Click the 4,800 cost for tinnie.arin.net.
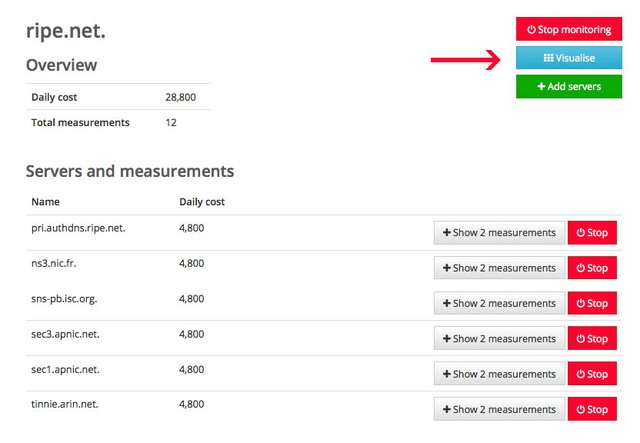 [x=191, y=404]
